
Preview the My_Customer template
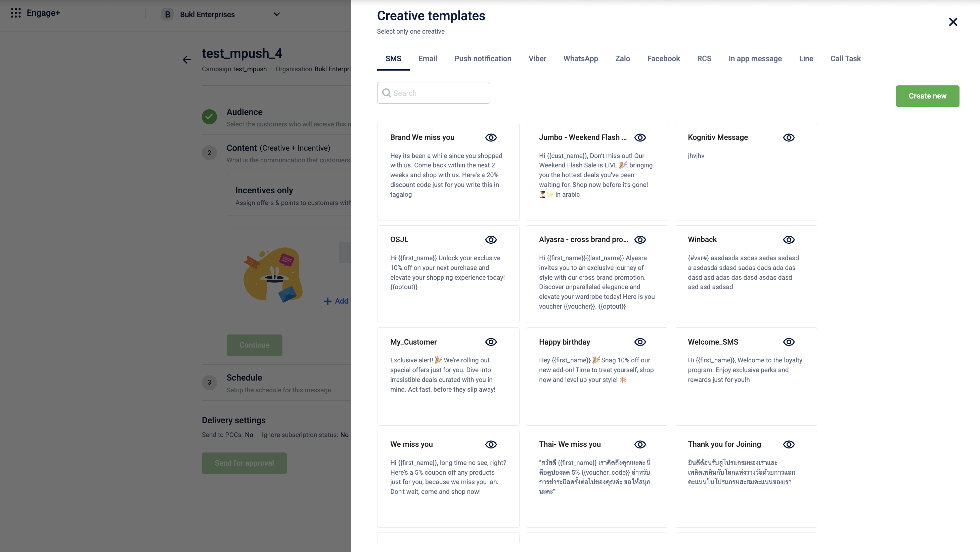[x=491, y=342]
